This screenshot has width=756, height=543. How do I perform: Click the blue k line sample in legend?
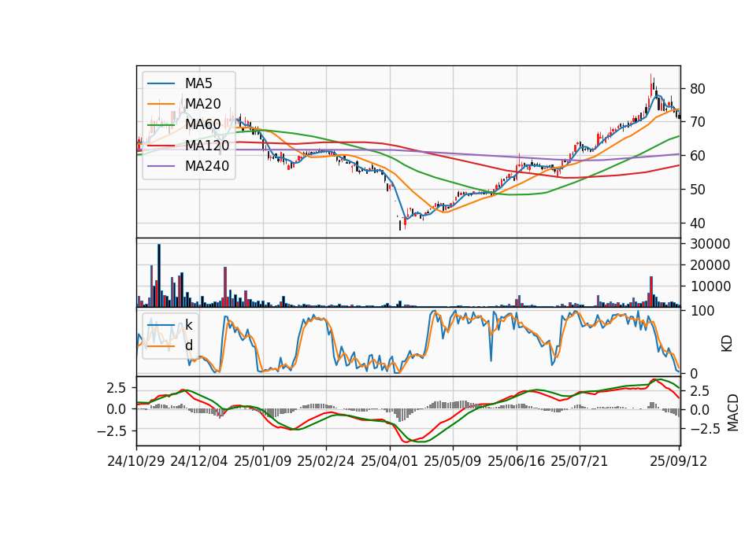point(161,325)
